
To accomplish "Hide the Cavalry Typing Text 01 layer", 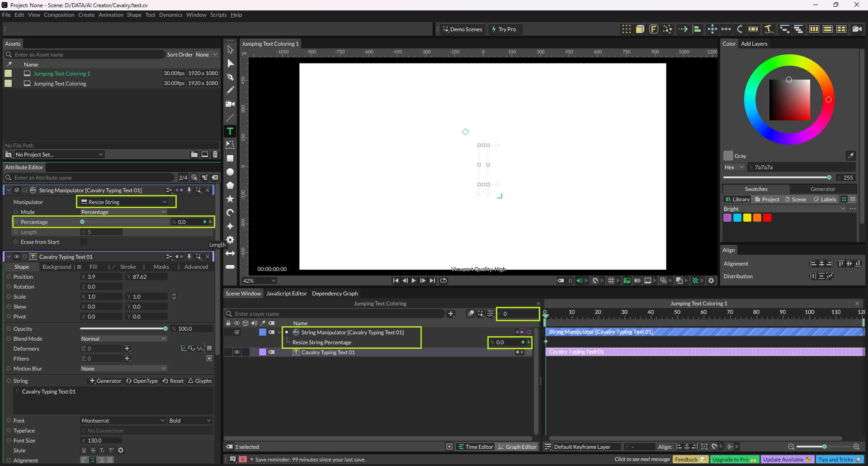I will (x=236, y=352).
